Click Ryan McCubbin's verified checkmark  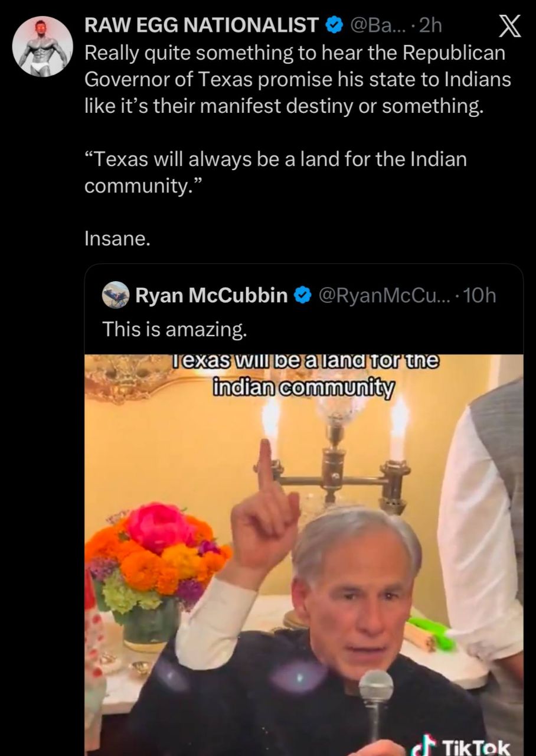pos(302,295)
